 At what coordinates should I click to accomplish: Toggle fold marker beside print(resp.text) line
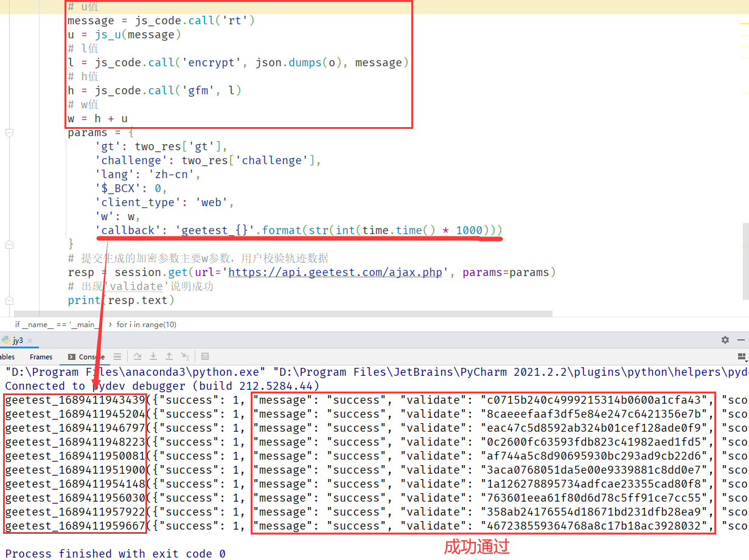pos(9,300)
